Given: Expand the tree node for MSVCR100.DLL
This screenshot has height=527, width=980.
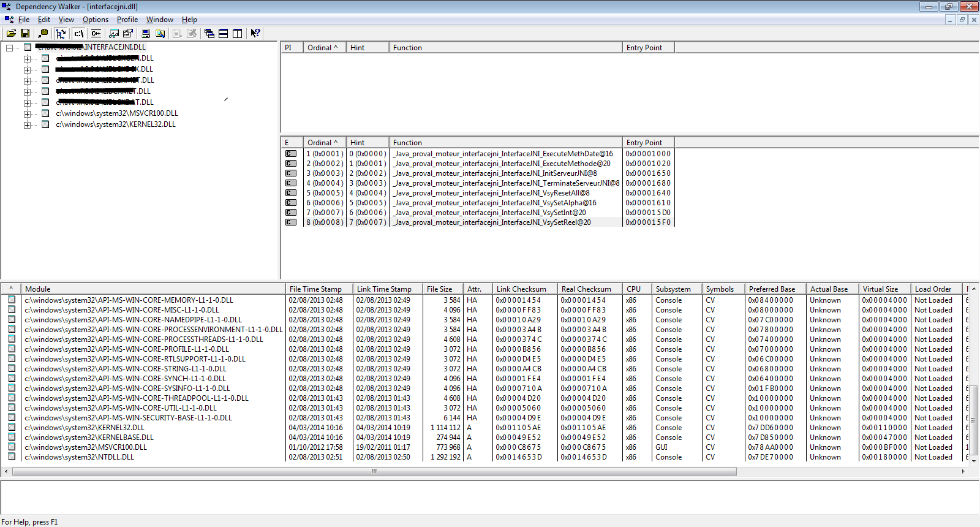Looking at the screenshot, I should click(27, 113).
